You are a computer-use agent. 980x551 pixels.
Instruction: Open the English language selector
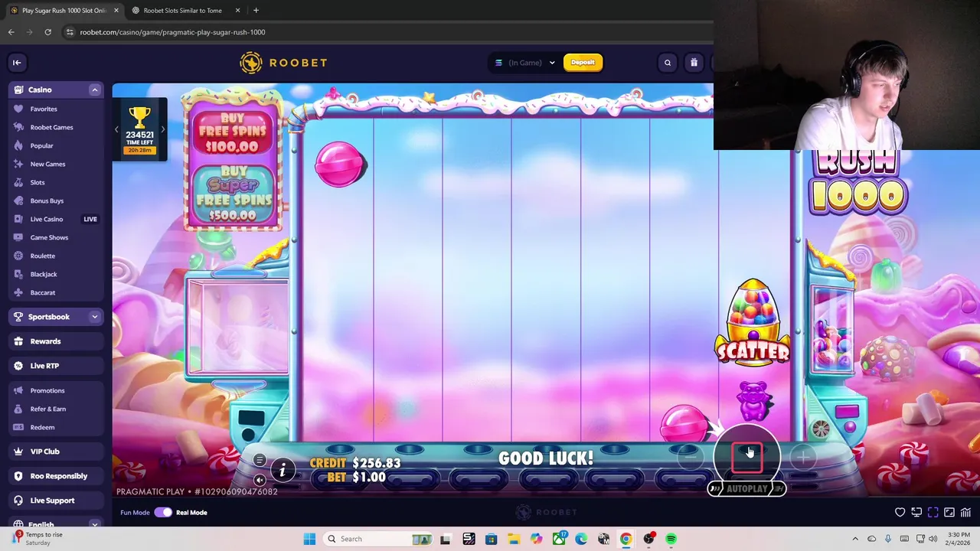pyautogui.click(x=56, y=524)
